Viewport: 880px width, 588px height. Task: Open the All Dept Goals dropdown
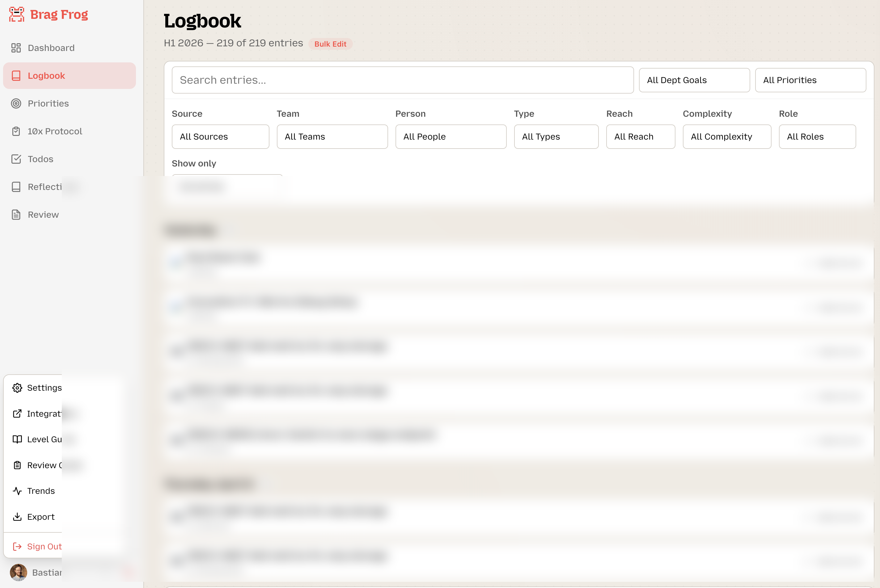pos(694,80)
